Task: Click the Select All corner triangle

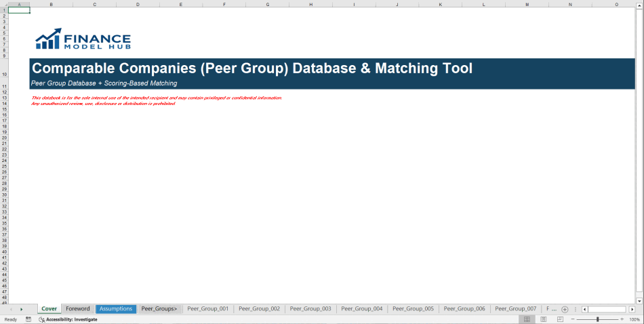Action: click(4, 4)
